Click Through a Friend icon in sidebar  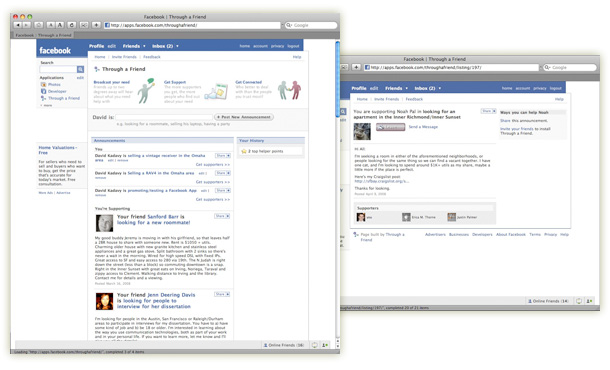point(43,98)
